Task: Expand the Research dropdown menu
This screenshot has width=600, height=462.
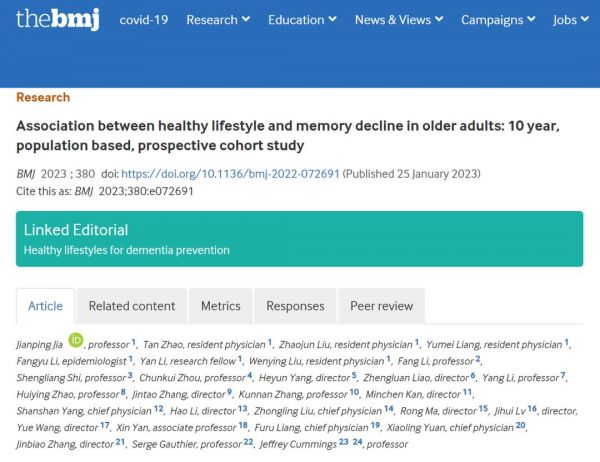Action: [x=218, y=20]
